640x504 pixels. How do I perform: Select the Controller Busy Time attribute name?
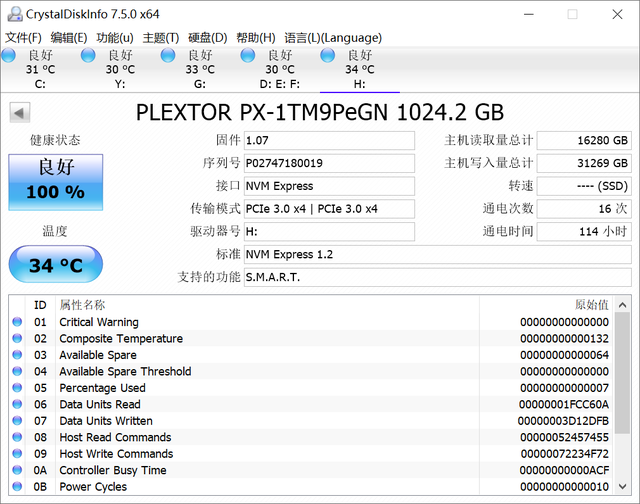[113, 470]
